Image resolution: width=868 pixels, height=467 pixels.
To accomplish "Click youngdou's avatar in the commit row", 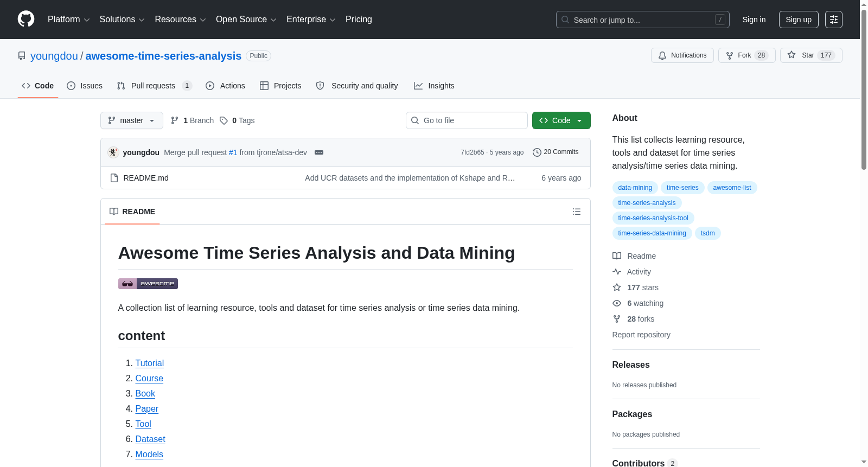I will pyautogui.click(x=113, y=152).
